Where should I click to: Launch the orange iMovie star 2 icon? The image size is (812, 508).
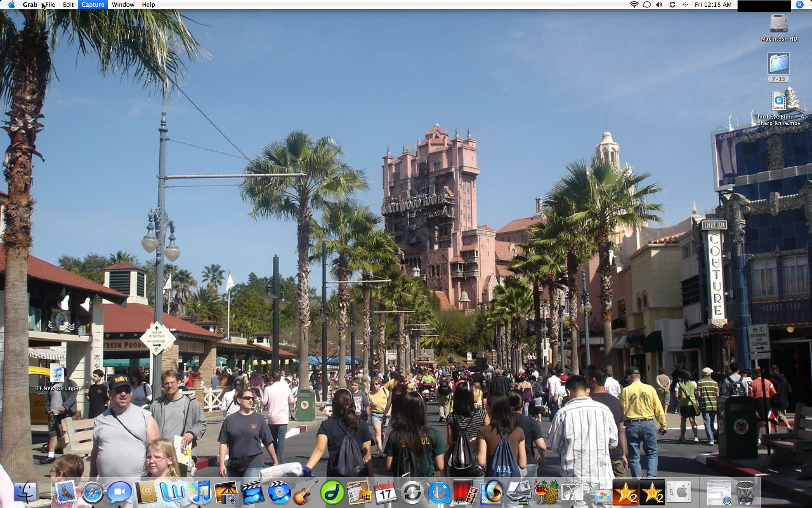coord(625,493)
